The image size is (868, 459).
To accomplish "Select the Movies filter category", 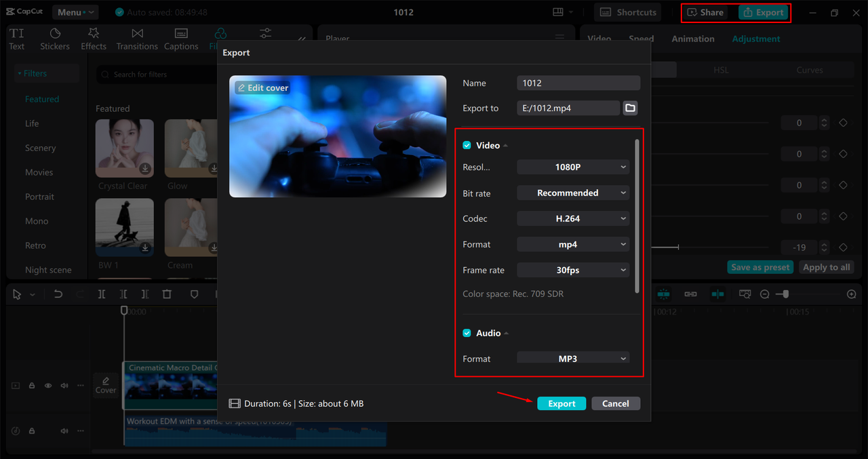I will tap(39, 172).
